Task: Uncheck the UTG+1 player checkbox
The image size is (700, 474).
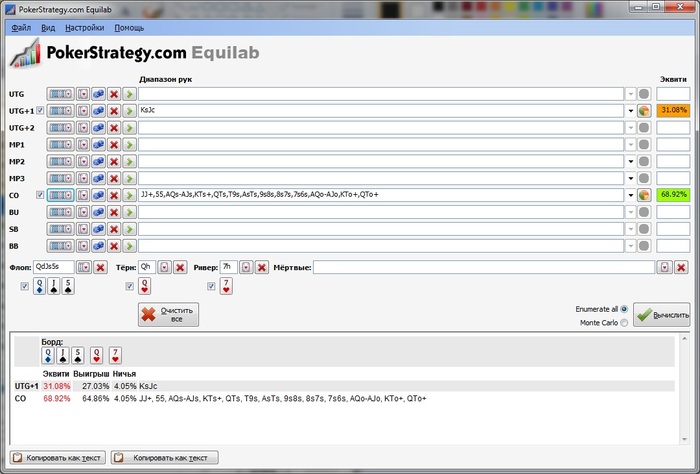Action: point(40,110)
